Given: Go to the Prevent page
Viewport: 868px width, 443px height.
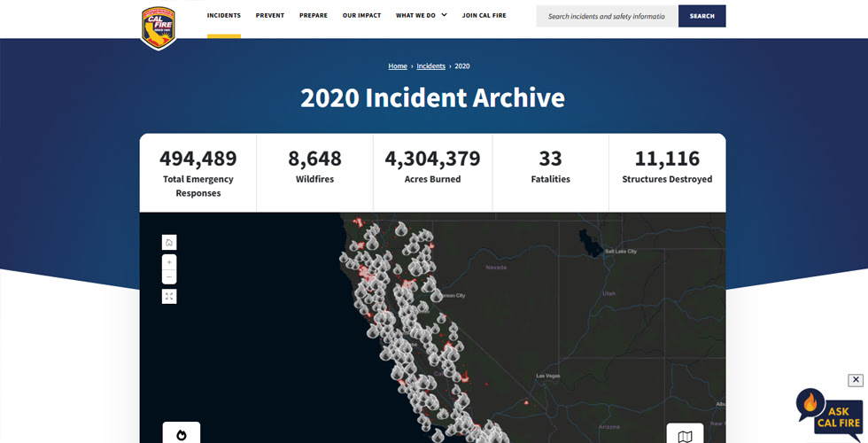Looking at the screenshot, I should pyautogui.click(x=269, y=16).
